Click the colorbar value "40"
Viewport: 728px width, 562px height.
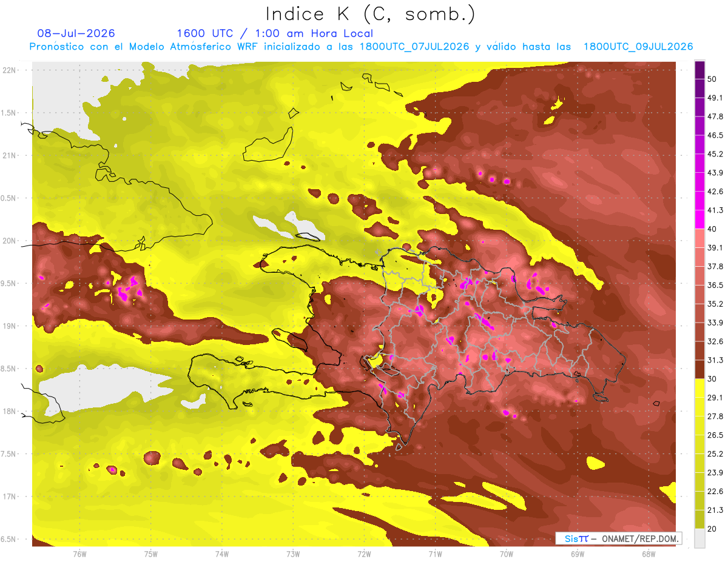(x=713, y=229)
